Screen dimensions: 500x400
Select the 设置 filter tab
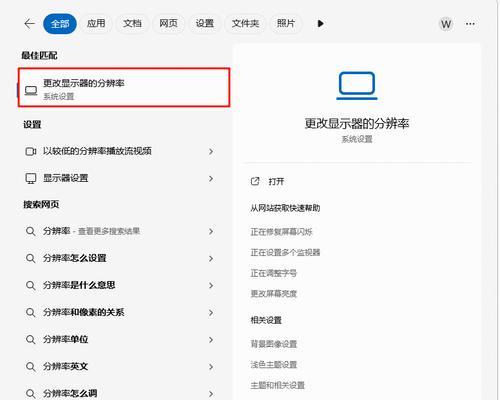204,24
